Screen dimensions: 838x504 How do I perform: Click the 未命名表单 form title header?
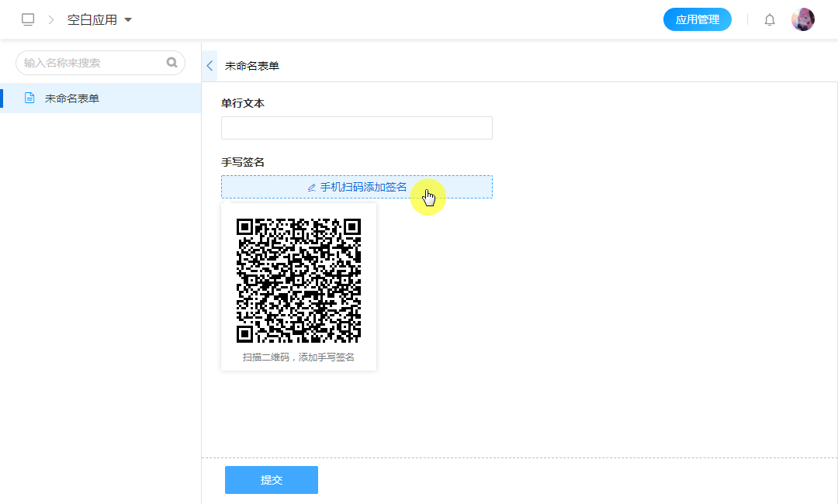252,66
